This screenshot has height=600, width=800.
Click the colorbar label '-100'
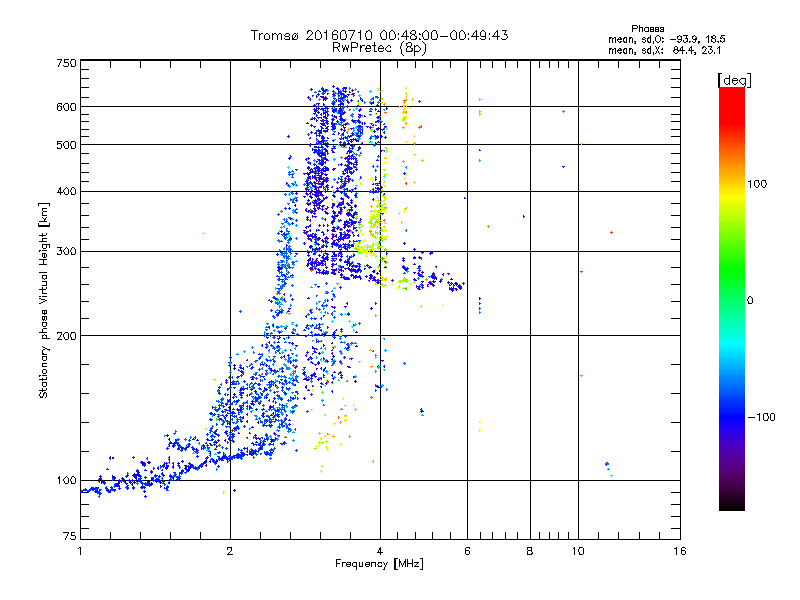(761, 417)
